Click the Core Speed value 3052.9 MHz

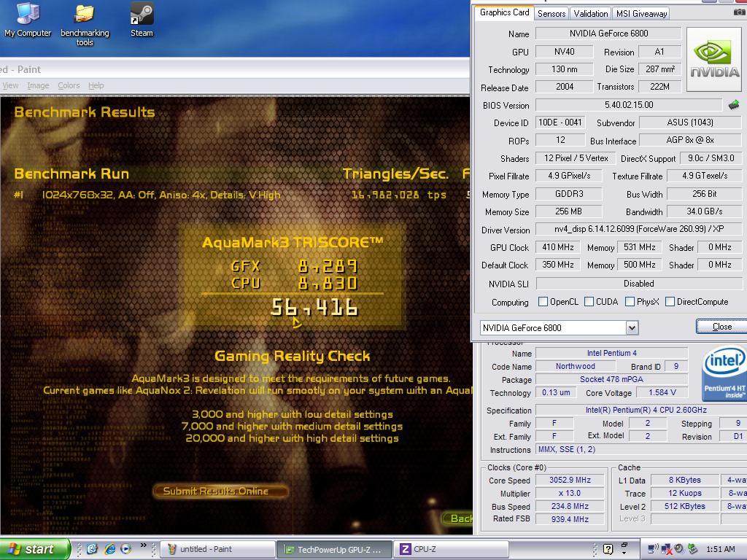(x=570, y=480)
